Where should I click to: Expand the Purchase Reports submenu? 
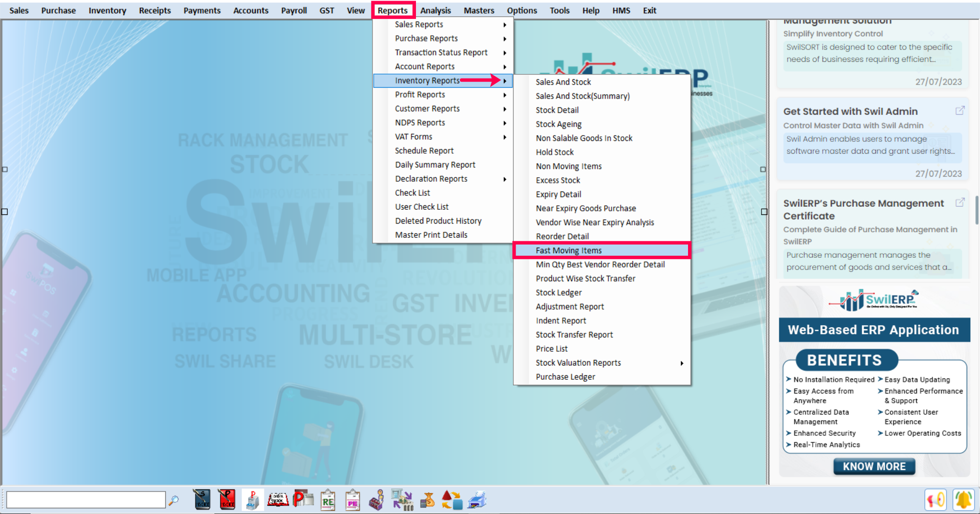[x=443, y=39]
